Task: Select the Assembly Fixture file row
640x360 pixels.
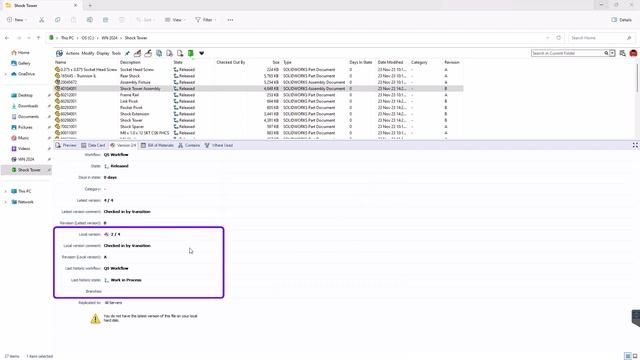Action: 259,82
